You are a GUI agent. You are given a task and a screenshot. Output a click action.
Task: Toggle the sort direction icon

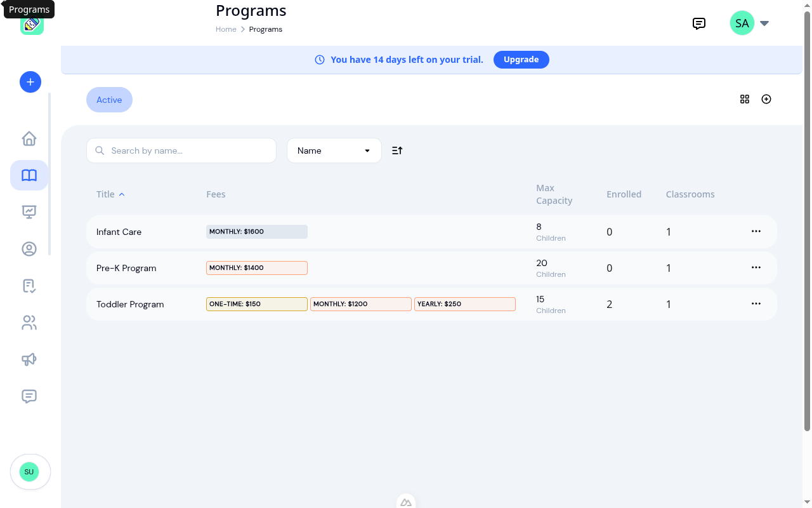click(x=397, y=150)
